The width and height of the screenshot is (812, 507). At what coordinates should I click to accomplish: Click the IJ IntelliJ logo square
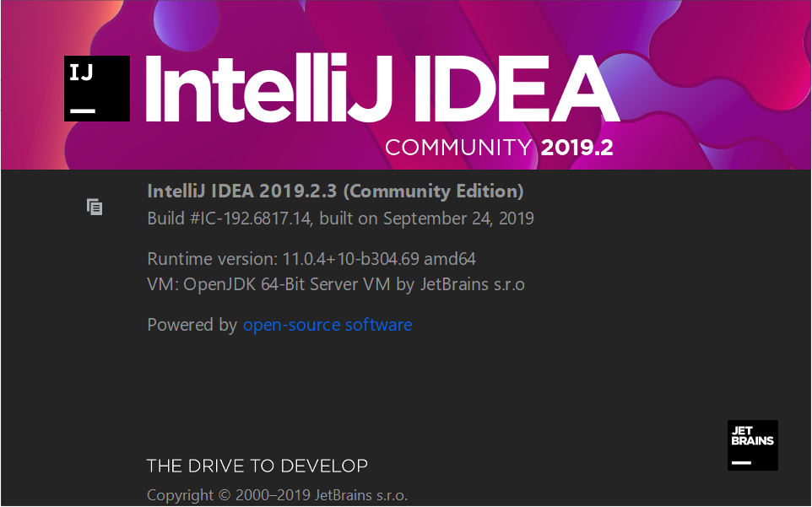(x=97, y=89)
